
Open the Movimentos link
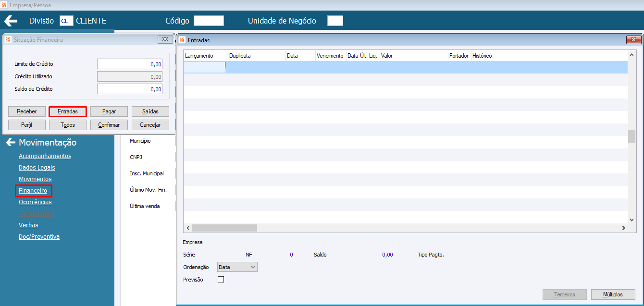tap(35, 179)
